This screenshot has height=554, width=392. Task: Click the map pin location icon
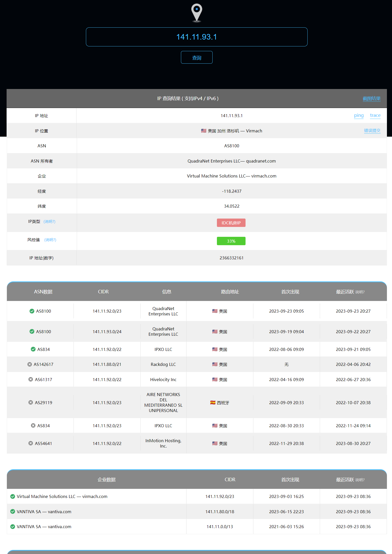click(x=197, y=13)
